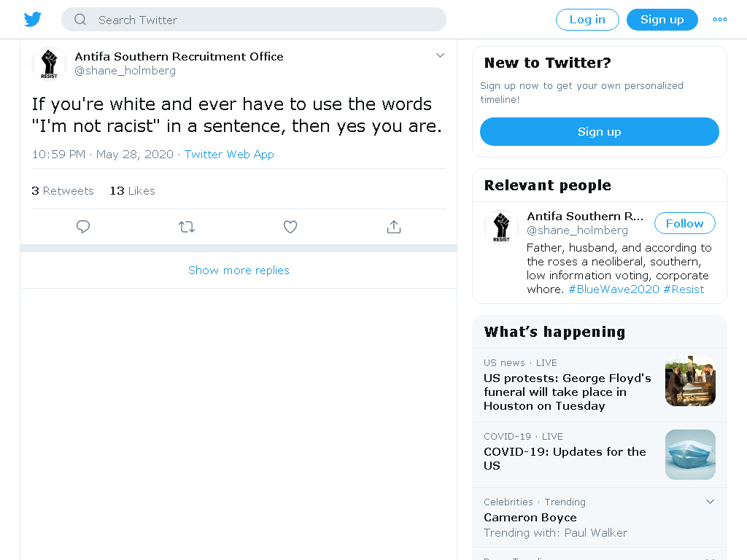Like the tweet with heart icon

tap(290, 227)
